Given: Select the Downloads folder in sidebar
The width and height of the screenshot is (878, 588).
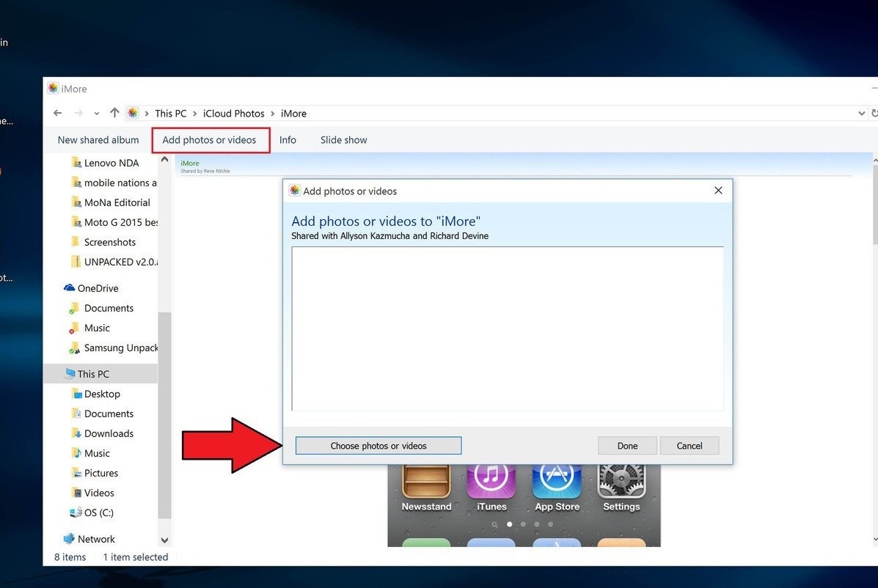Looking at the screenshot, I should point(109,433).
